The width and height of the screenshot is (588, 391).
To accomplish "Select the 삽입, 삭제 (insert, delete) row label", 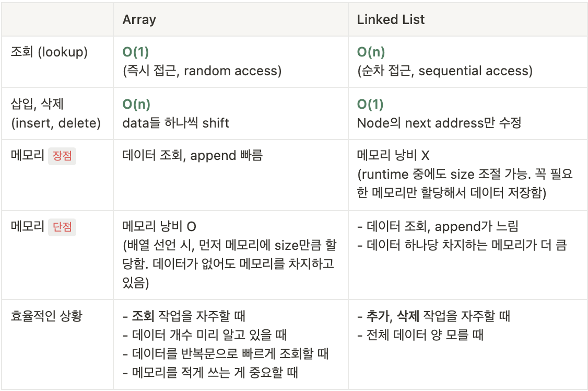I will tap(56, 113).
